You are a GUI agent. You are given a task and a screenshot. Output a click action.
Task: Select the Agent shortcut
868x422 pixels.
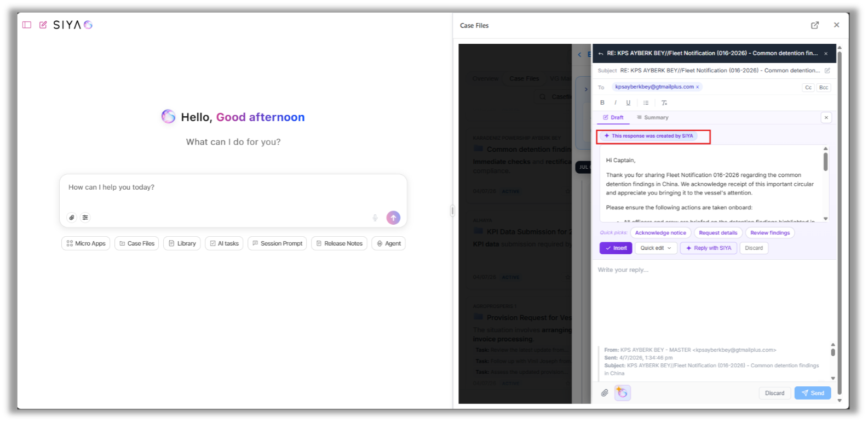point(389,243)
